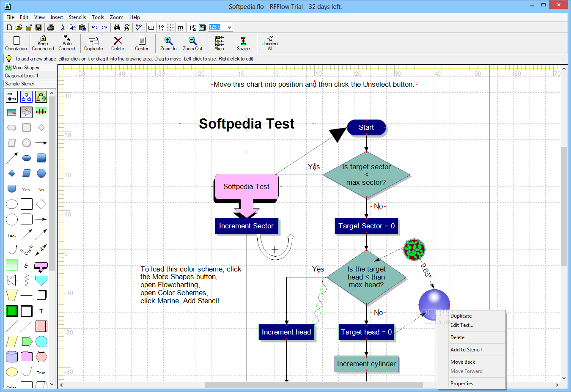Toggle ruler display icon
This screenshot has height=392, width=571.
pos(181,27)
